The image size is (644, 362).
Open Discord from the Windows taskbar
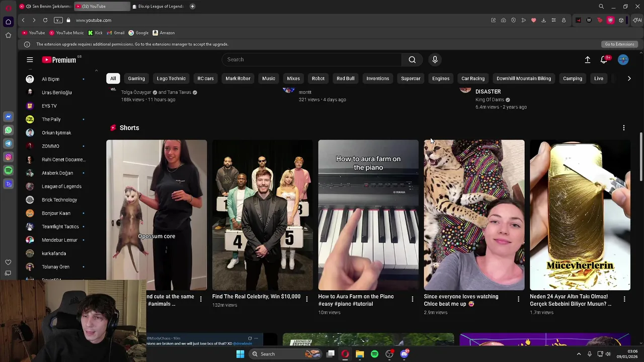[x=404, y=354]
